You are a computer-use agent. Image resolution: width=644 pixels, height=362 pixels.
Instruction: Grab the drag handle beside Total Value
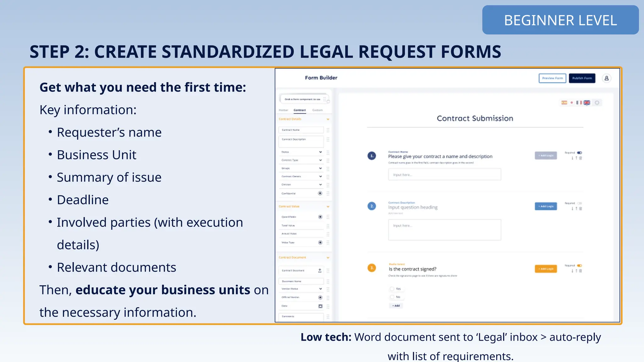coord(328,226)
